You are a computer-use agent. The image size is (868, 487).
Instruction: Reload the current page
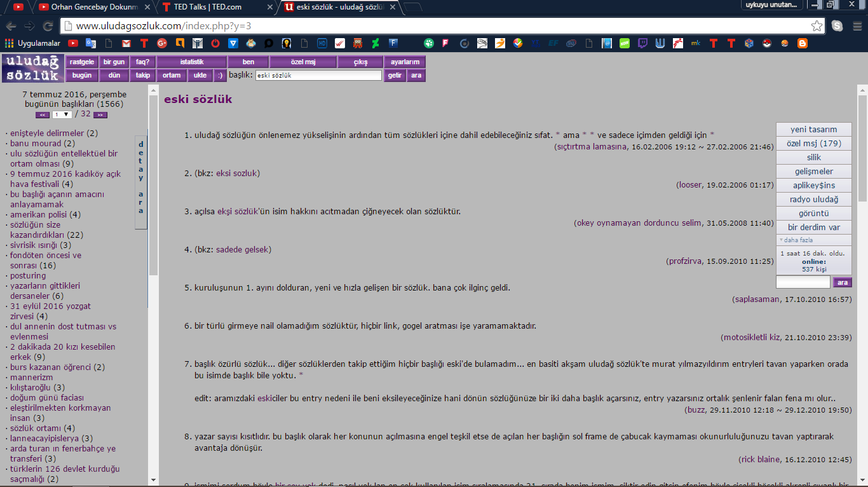tap(48, 26)
